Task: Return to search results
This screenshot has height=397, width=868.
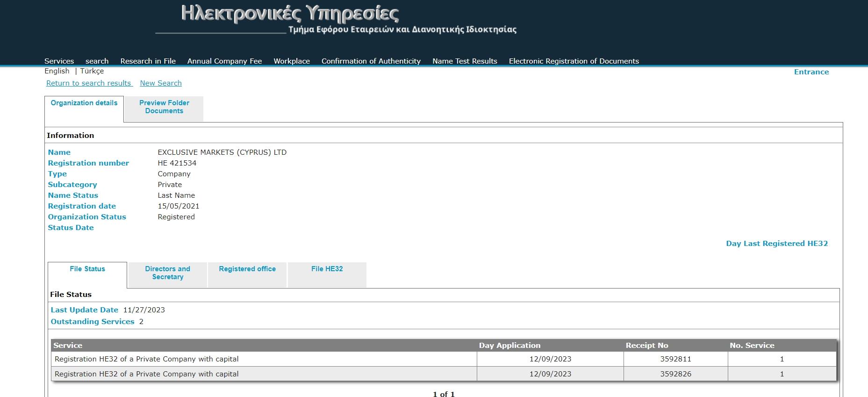Action: 89,83
